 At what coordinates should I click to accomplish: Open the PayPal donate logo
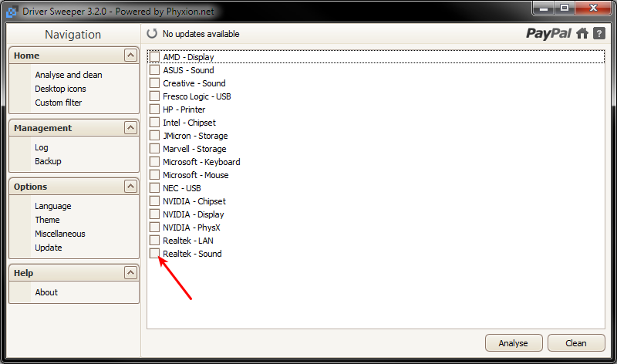click(548, 33)
